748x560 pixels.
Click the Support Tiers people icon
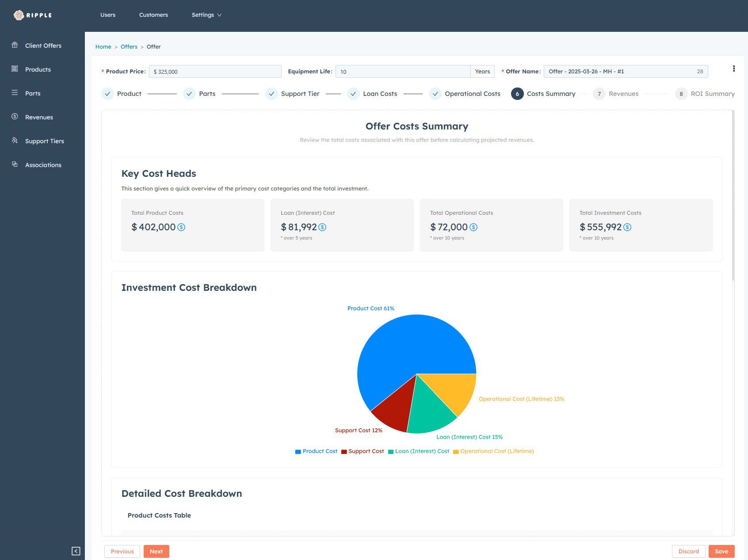point(15,141)
